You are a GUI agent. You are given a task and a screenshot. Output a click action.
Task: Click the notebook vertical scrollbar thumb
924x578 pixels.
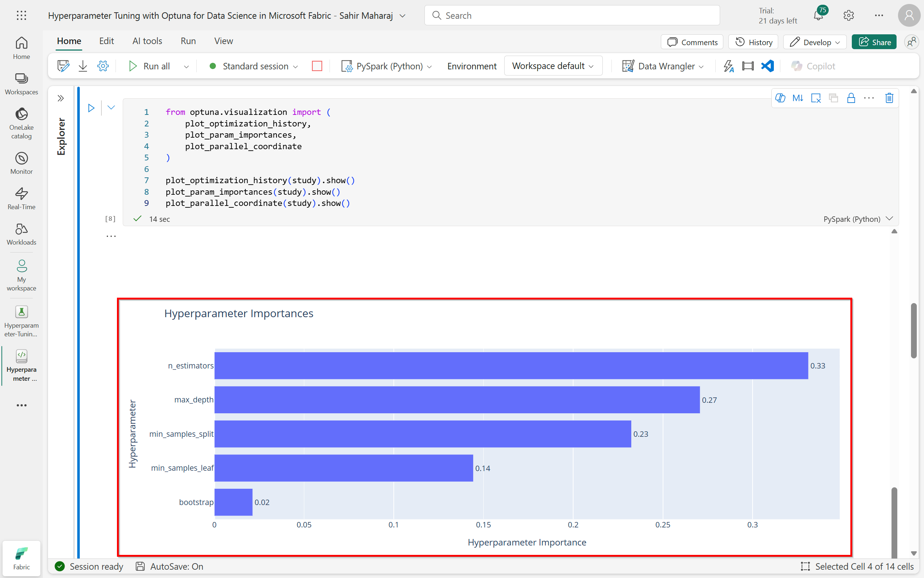[914, 331]
